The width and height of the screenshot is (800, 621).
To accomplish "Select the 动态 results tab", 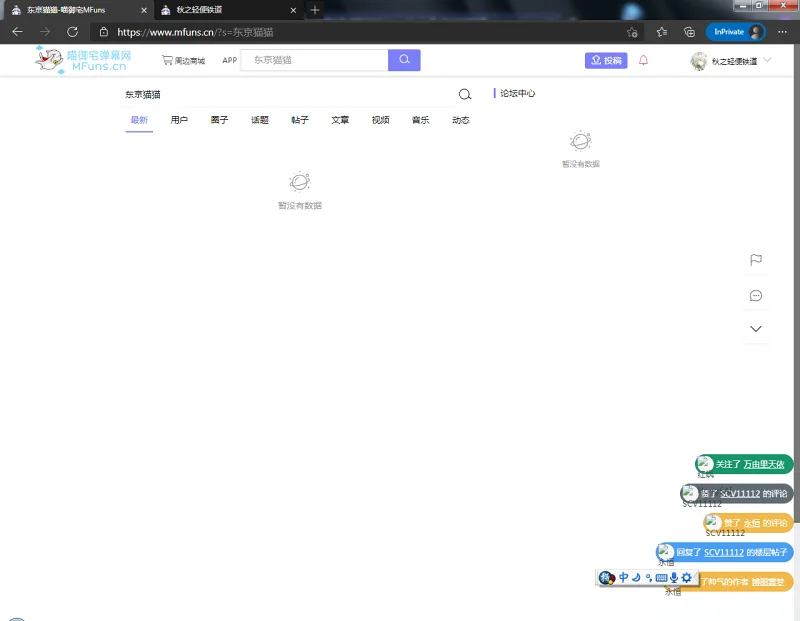I will [461, 120].
